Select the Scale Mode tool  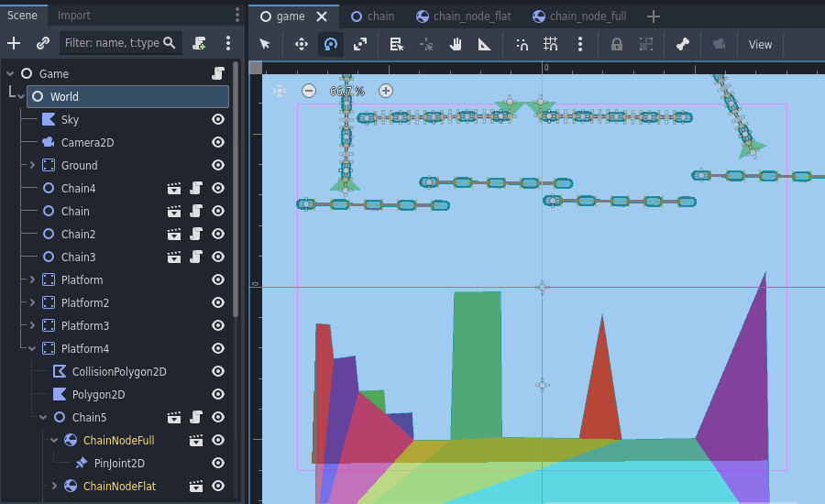point(360,44)
